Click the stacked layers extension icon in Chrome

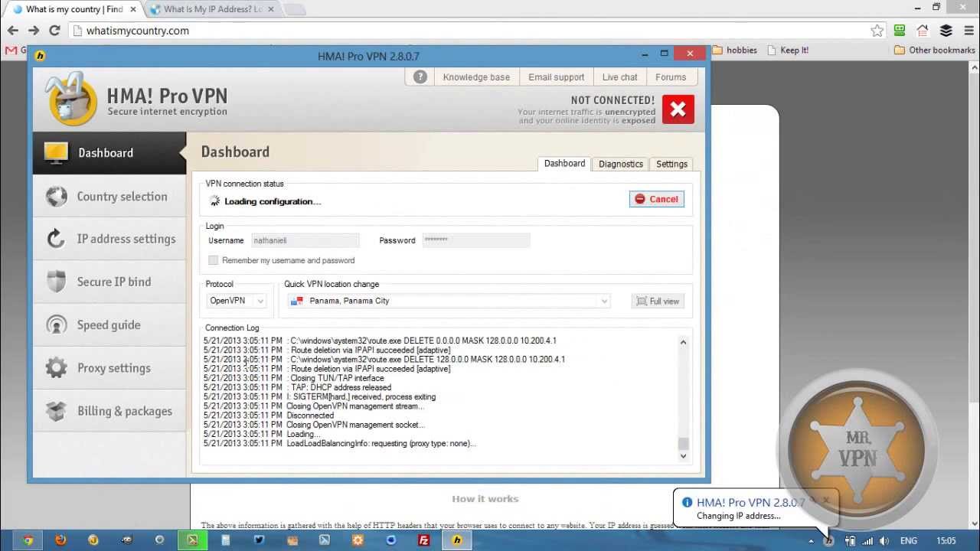click(946, 31)
